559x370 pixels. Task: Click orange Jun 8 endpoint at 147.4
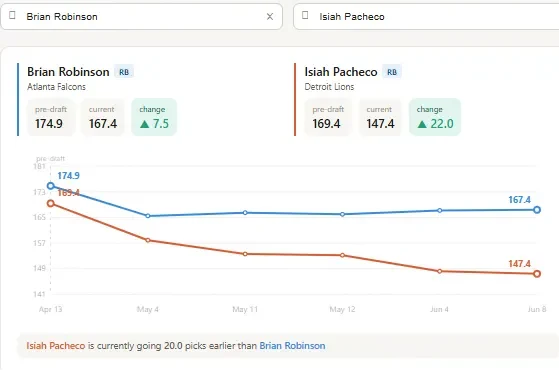[537, 274]
